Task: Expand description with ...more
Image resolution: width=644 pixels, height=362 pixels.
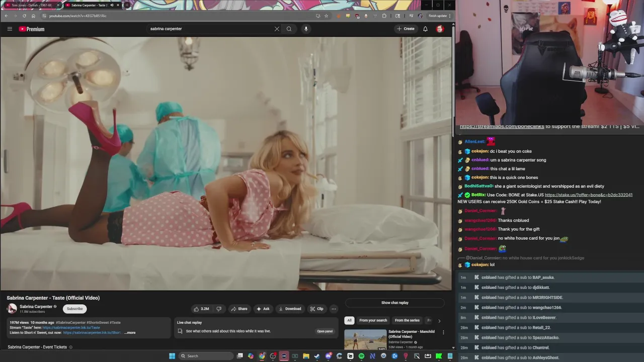Action: pos(130,332)
